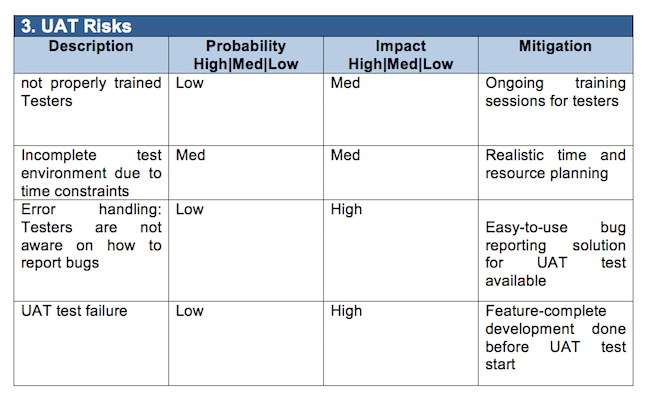The width and height of the screenshot is (650, 401).
Task: Click 'Realistic time and resource planning' cell
Action: [555, 173]
